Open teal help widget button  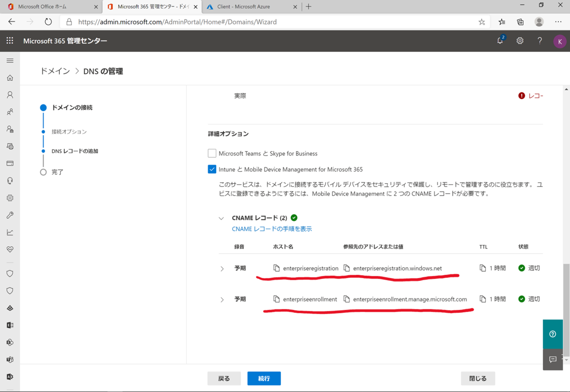(553, 334)
